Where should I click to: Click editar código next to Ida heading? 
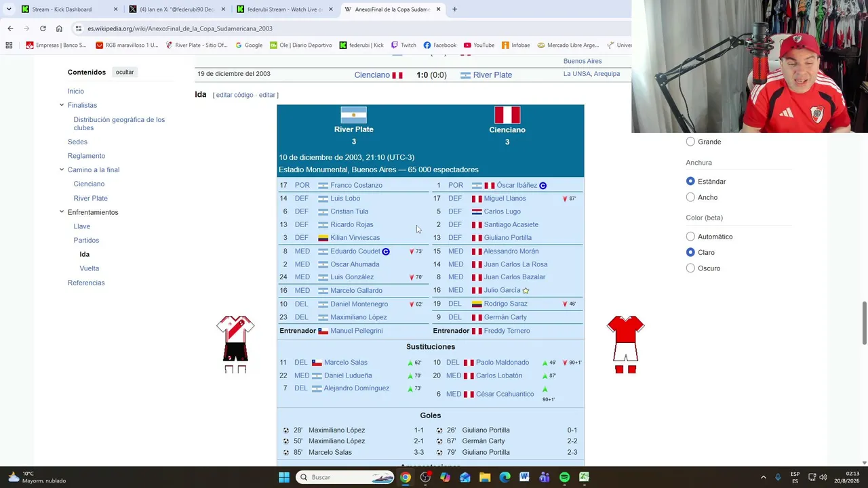point(235,95)
